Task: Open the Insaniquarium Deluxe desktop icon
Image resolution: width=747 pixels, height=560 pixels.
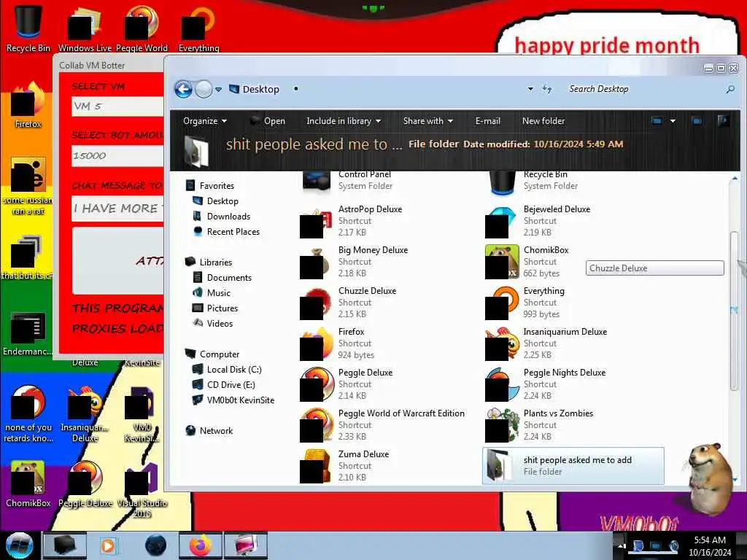Action: click(x=85, y=414)
